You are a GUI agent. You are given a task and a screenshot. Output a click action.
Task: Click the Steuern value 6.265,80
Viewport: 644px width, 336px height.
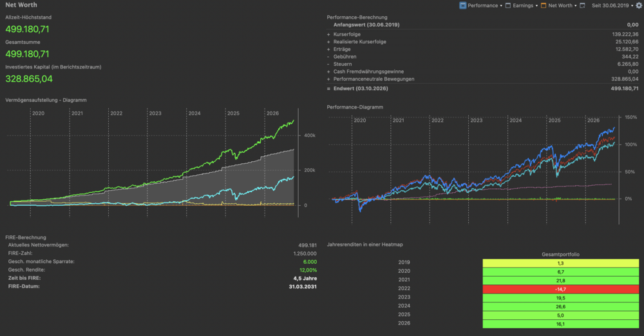[x=628, y=64]
